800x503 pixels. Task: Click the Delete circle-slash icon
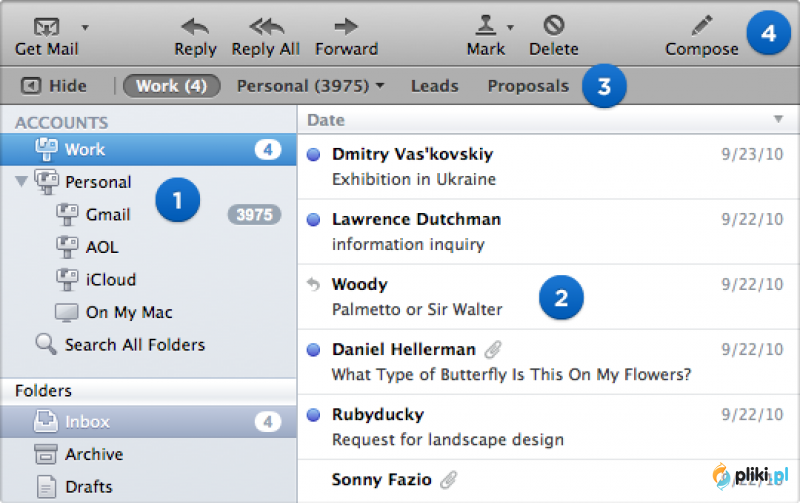coord(554,25)
